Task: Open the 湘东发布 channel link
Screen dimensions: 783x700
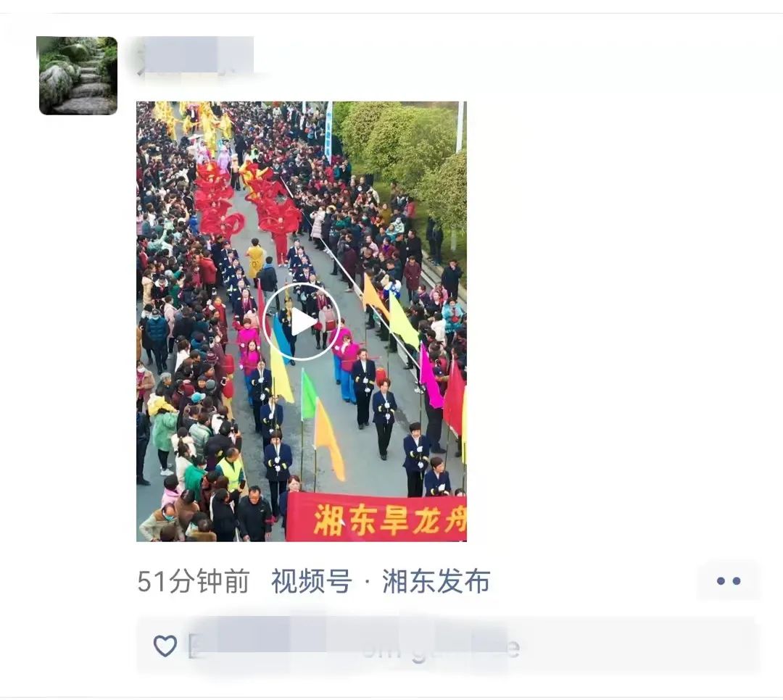Action: (436, 581)
